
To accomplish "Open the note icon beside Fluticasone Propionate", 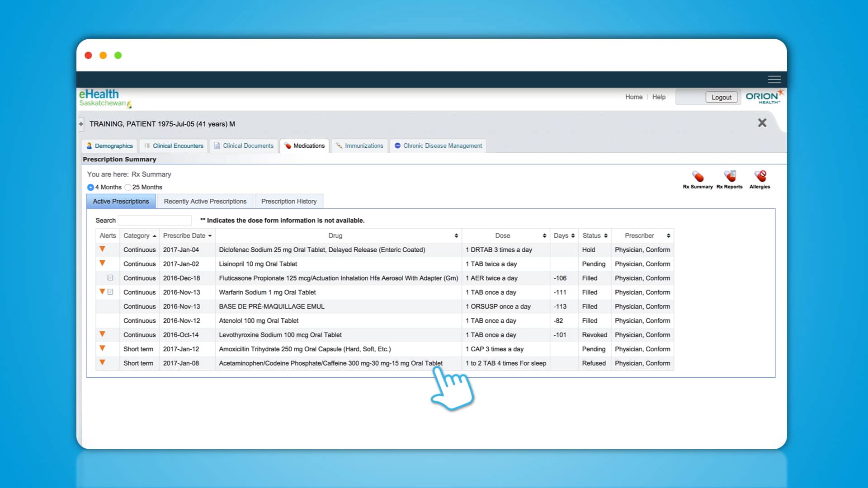I will pos(110,277).
